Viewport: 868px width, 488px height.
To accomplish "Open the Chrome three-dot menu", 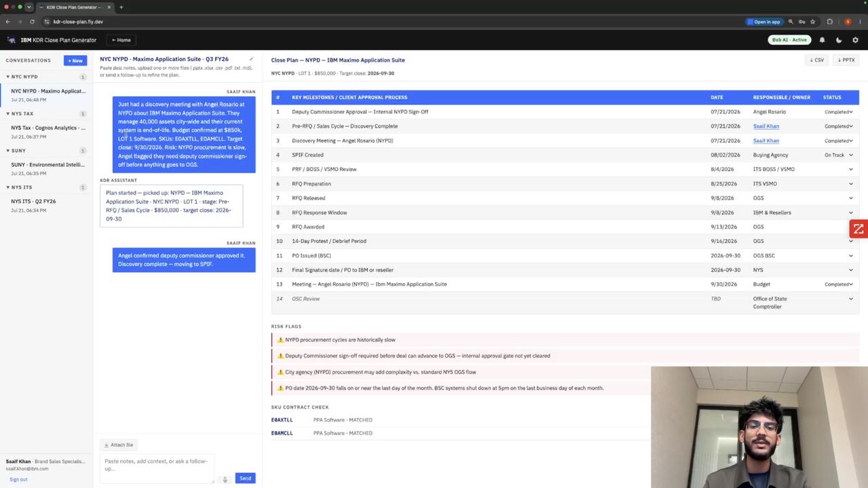I will click(x=860, y=22).
